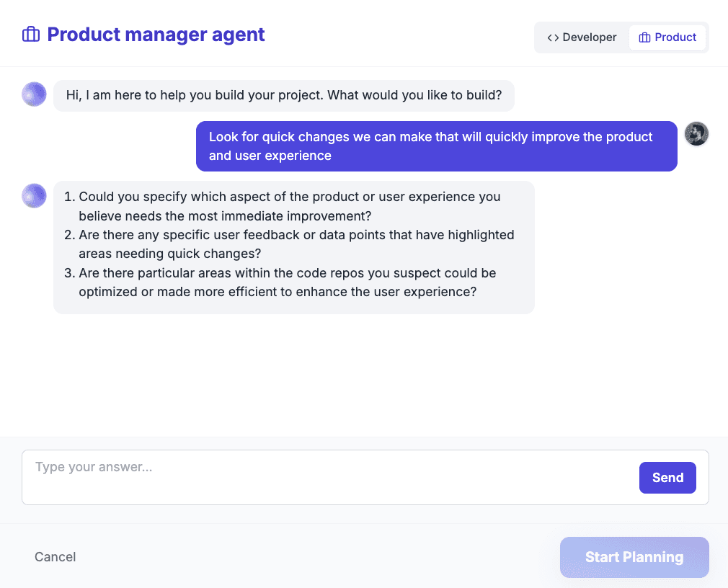Focus the 'Type your answer...' field
Viewport: 728px width, 588px height.
pos(329,477)
